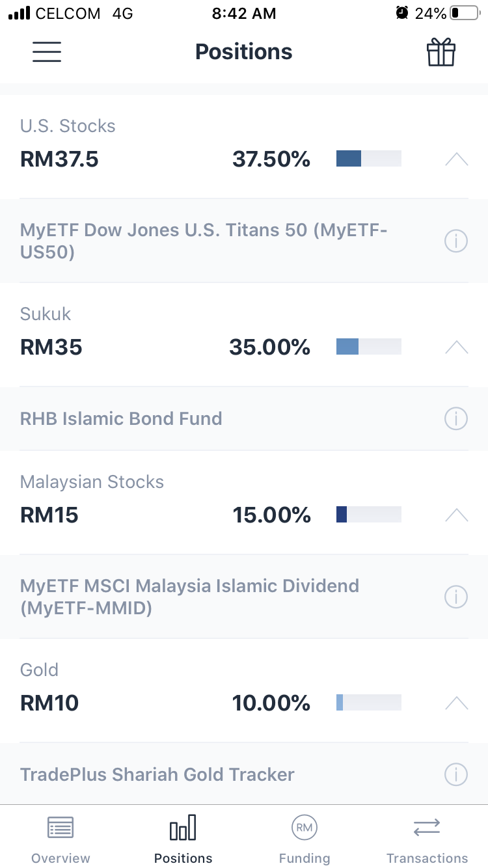488x868 pixels.
Task: Tap the Sukuk 35.00% allocation bar
Action: coord(368,347)
